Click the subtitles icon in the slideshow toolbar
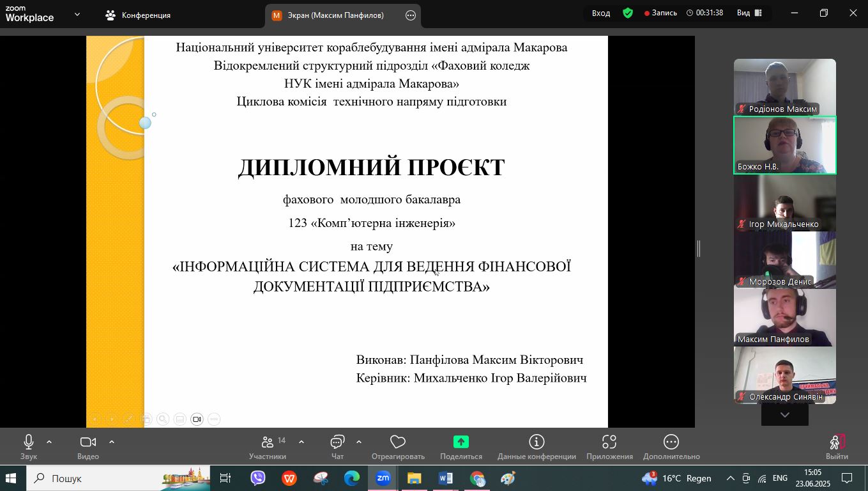 [180, 419]
